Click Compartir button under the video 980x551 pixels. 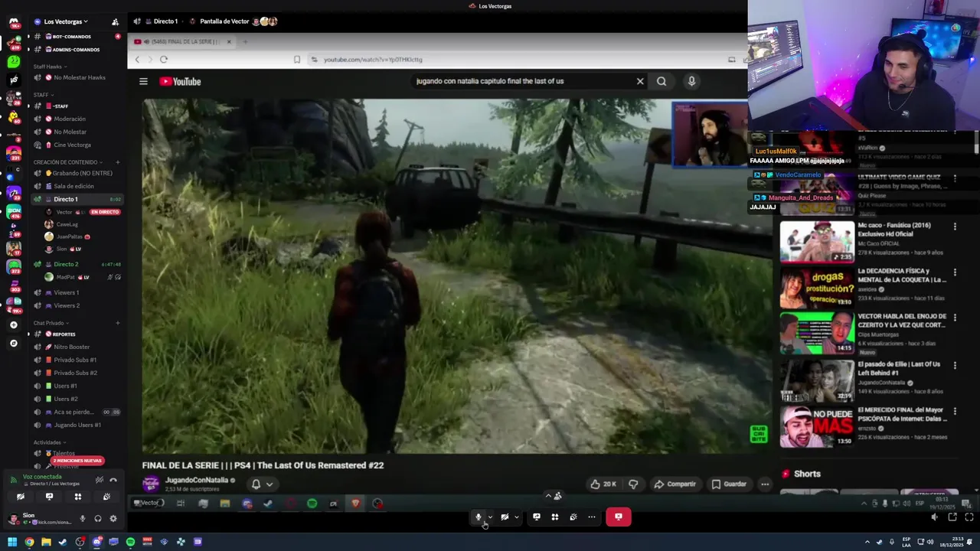pos(675,484)
